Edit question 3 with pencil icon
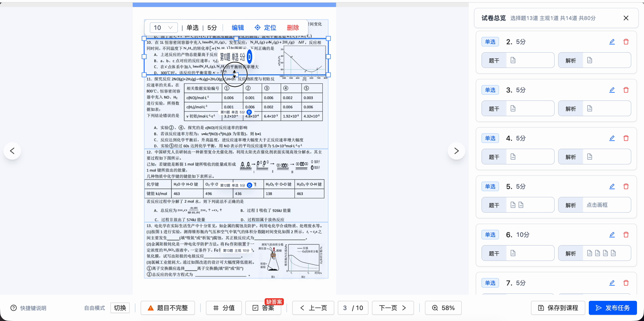This screenshot has height=321, width=644. tap(612, 90)
